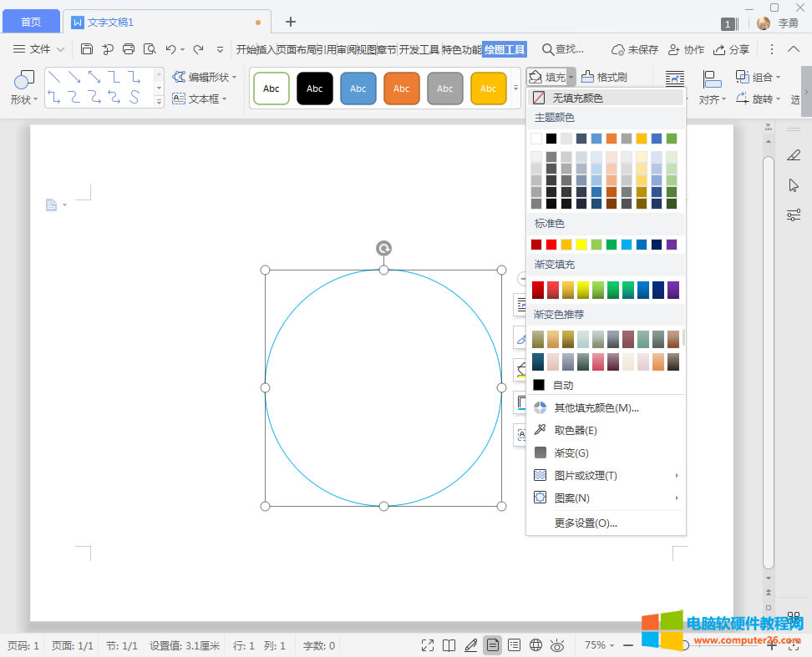
Task: Open the 开发工具 ribbon tab
Action: (419, 49)
